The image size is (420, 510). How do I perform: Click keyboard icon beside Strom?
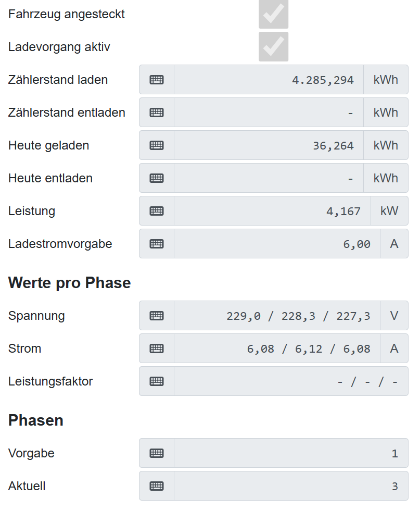pyautogui.click(x=157, y=349)
